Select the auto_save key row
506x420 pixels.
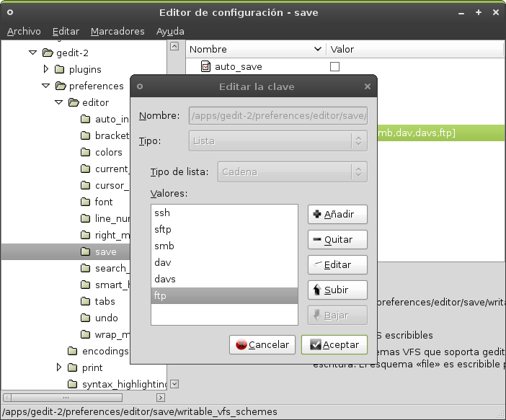(x=345, y=67)
